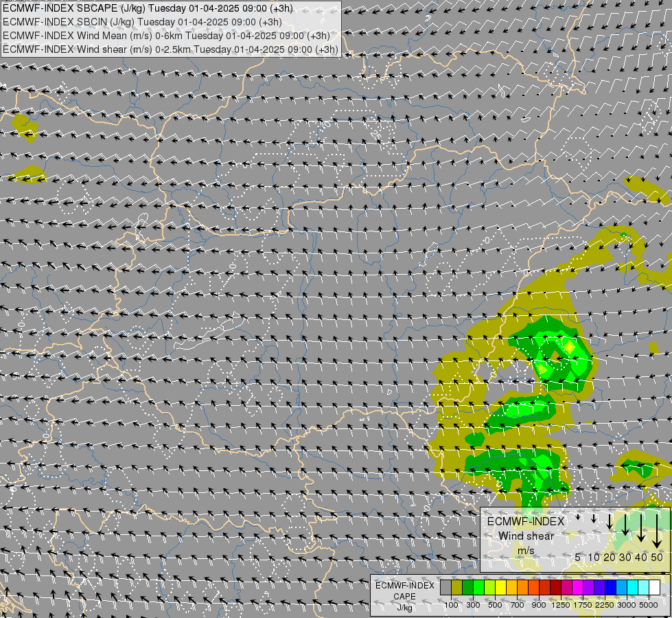Image resolution: width=672 pixels, height=618 pixels.
Task: Click the 2250 value on the CAPE scale
Action: tap(604, 605)
